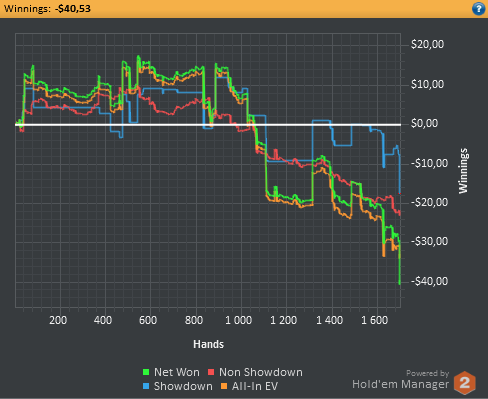Click the 600 hands axis label
488x399 pixels.
[148, 320]
